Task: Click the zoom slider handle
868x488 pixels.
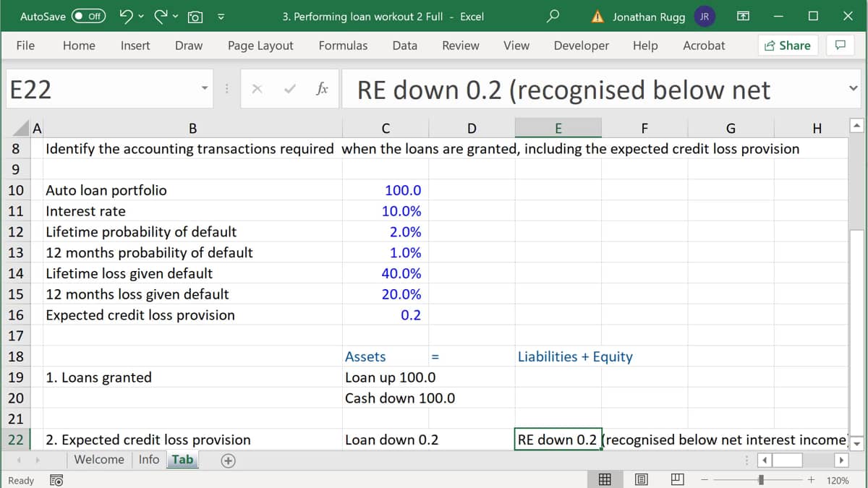Action: click(x=762, y=480)
